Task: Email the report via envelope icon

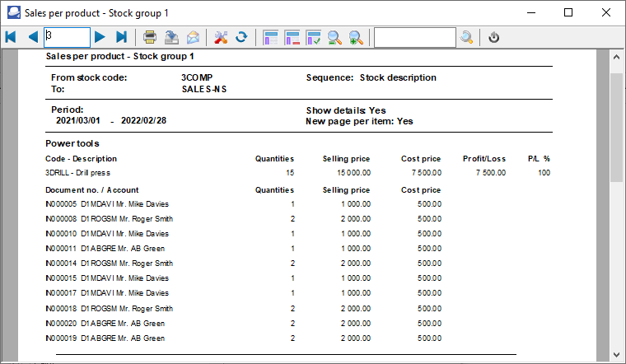Action: (x=193, y=37)
